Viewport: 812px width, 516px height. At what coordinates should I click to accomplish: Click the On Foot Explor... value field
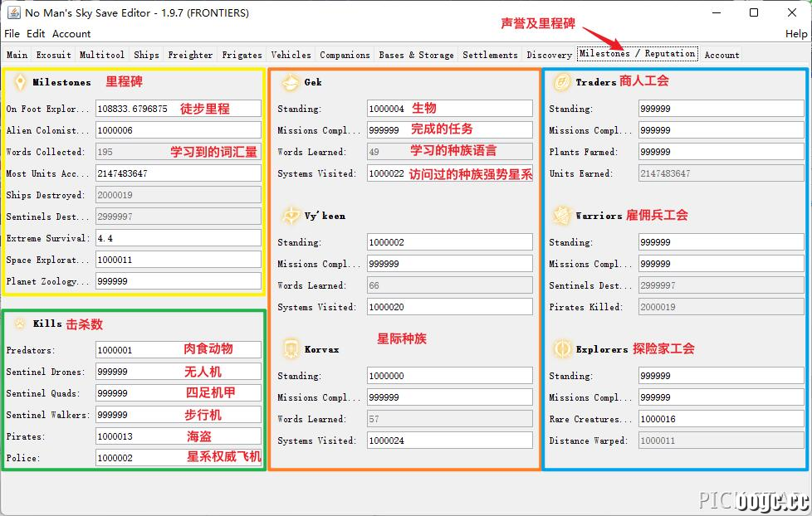[x=179, y=109]
